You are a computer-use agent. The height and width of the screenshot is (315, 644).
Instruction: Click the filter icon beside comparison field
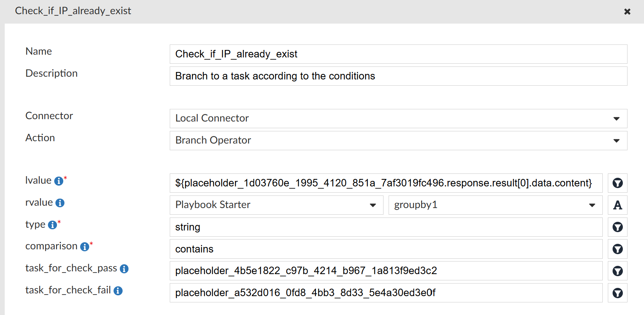point(617,249)
